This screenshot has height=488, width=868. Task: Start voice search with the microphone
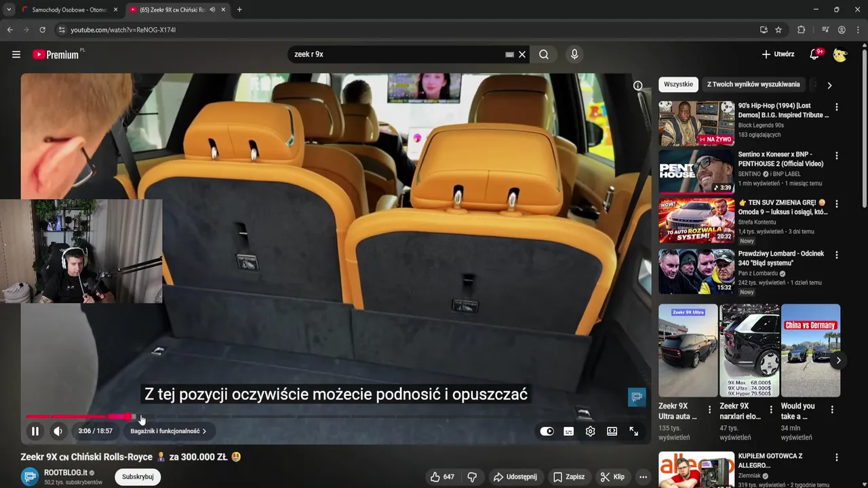[574, 54]
